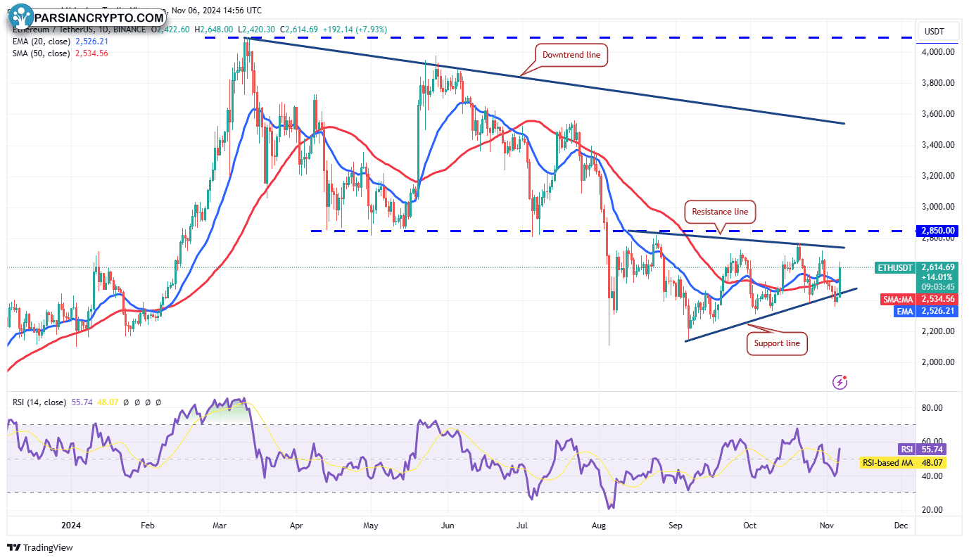Viewport: 969px width, 560px height.
Task: Click the blue EMA value 2,526.21 in legend
Action: coord(92,42)
